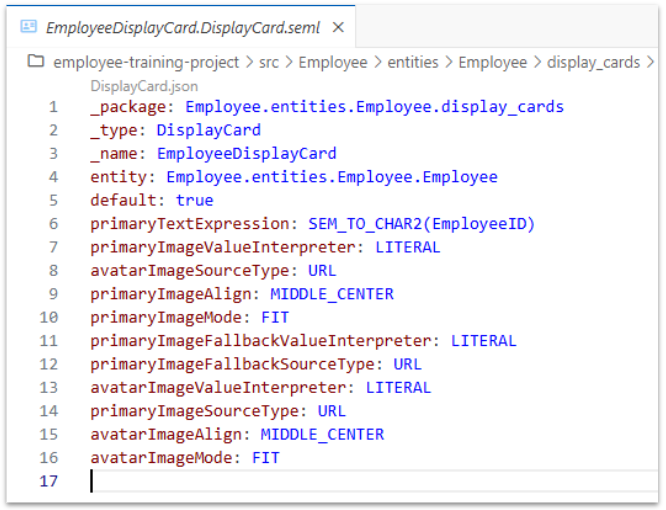Image resolution: width=666 pixels, height=510 pixels.
Task: Click the folder icon at the breadcrumb start
Action: click(36, 62)
